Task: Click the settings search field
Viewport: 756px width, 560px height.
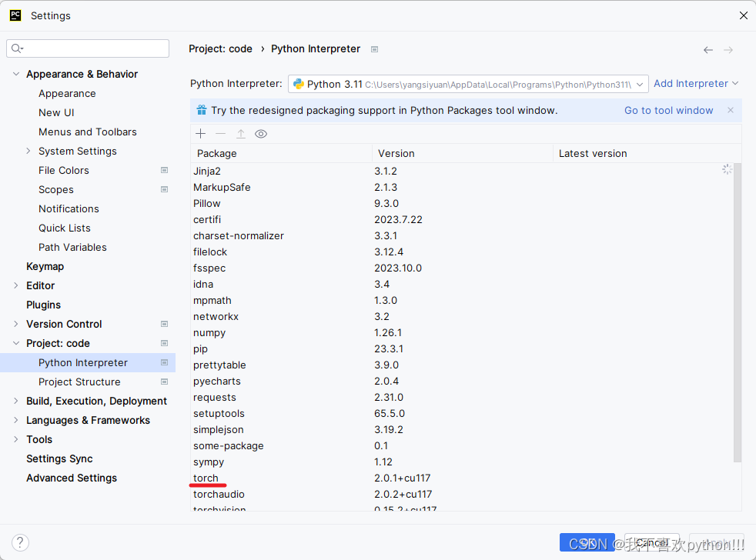Action: (x=88, y=48)
